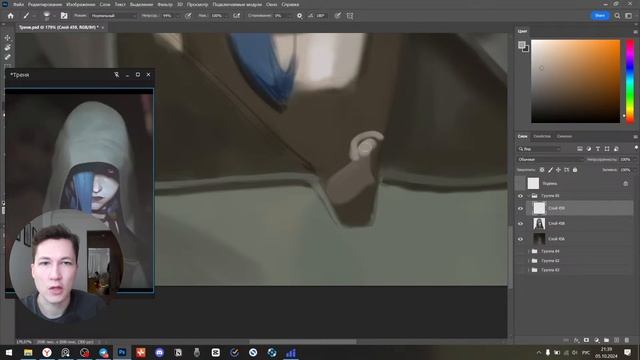The height and width of the screenshot is (360, 640).
Task: Click Delete layer trash icon
Action: click(x=627, y=340)
